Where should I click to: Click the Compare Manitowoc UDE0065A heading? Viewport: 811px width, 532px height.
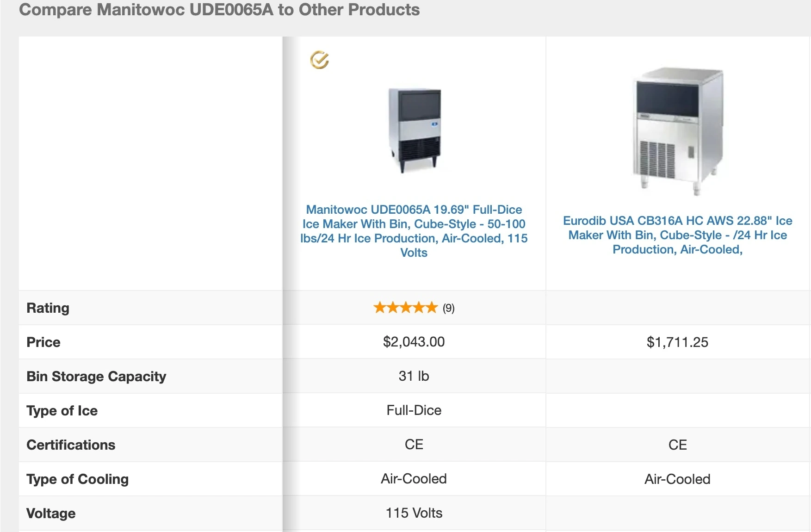pyautogui.click(x=219, y=10)
